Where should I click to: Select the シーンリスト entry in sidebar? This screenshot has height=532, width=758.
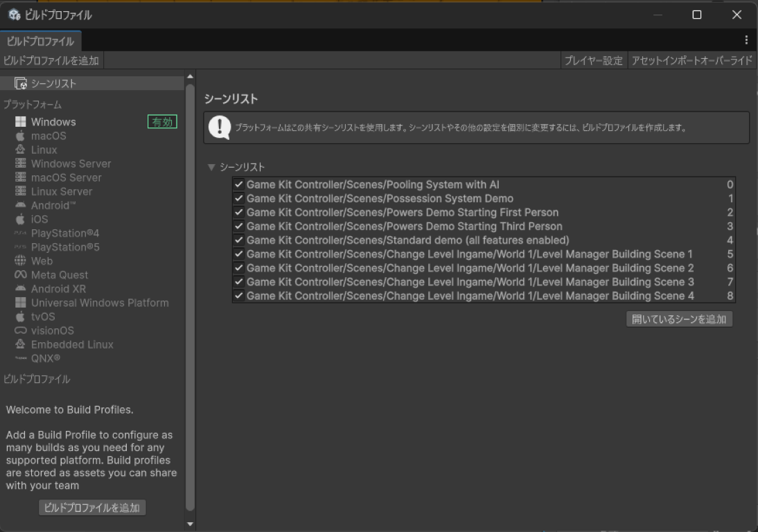click(92, 84)
